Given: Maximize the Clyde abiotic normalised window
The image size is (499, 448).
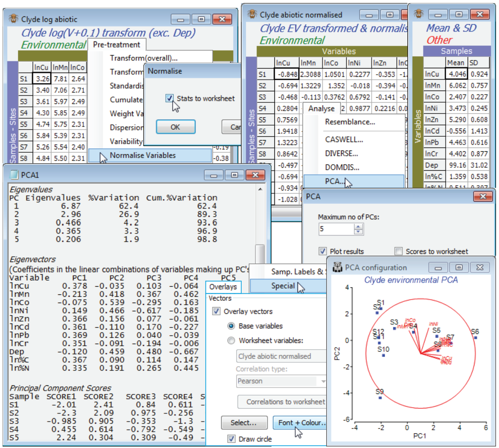Looking at the screenshot, I should tap(390, 15).
